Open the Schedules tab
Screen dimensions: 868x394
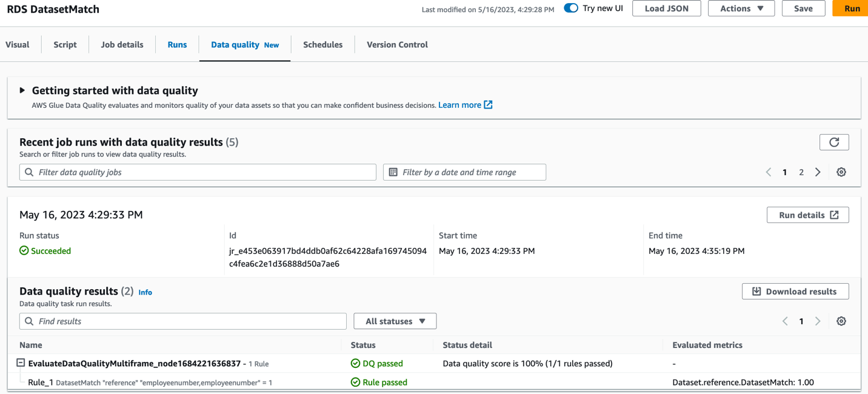click(x=322, y=45)
